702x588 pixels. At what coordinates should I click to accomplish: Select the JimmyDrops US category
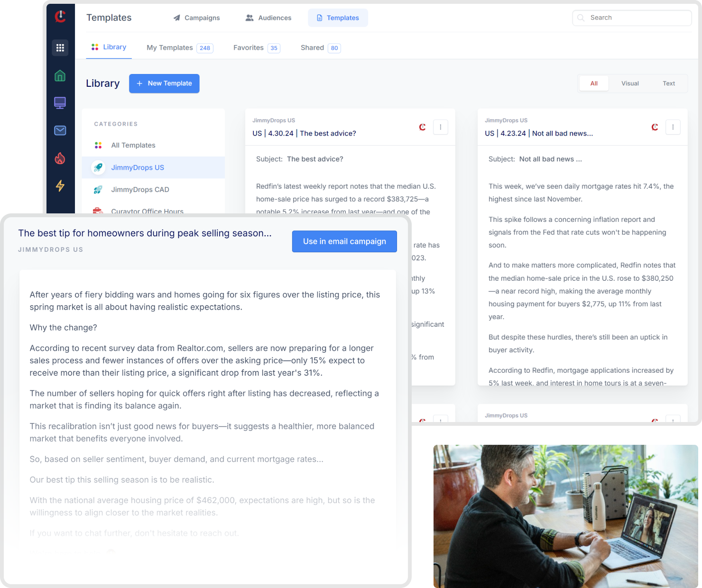(x=153, y=167)
